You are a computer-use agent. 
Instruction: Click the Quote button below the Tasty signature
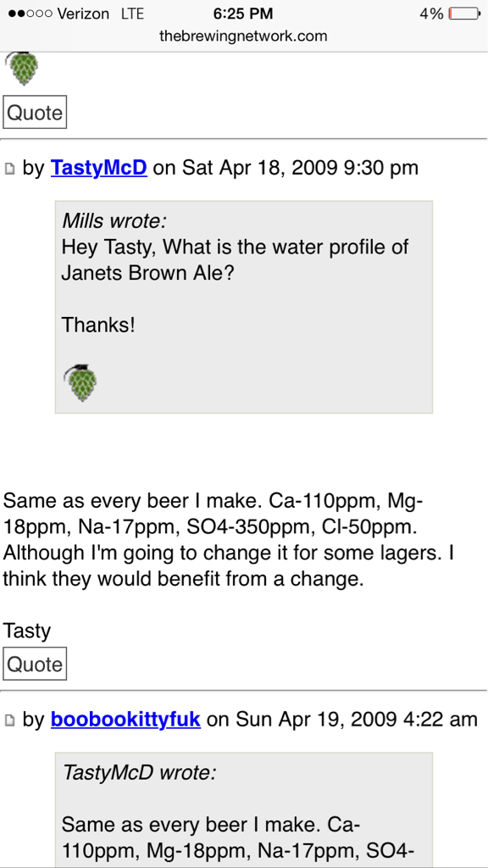click(35, 664)
